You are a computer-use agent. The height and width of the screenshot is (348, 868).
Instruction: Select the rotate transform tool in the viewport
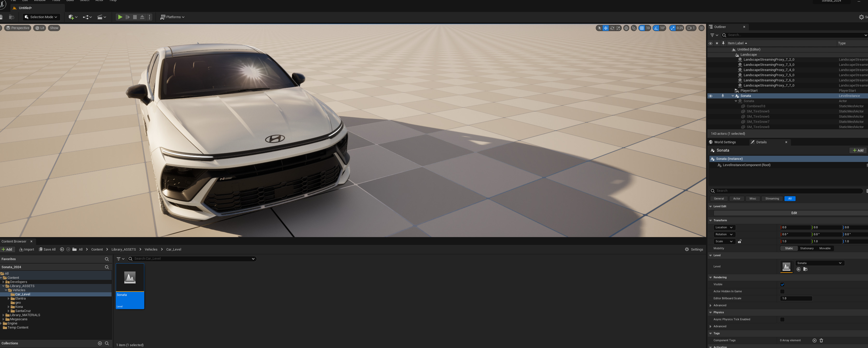coord(612,28)
